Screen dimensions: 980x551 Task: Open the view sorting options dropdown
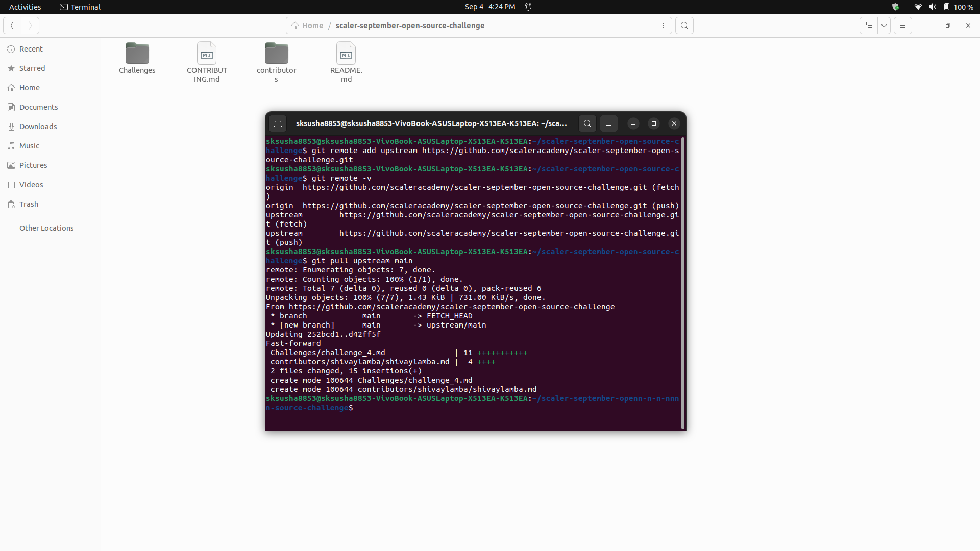click(885, 25)
